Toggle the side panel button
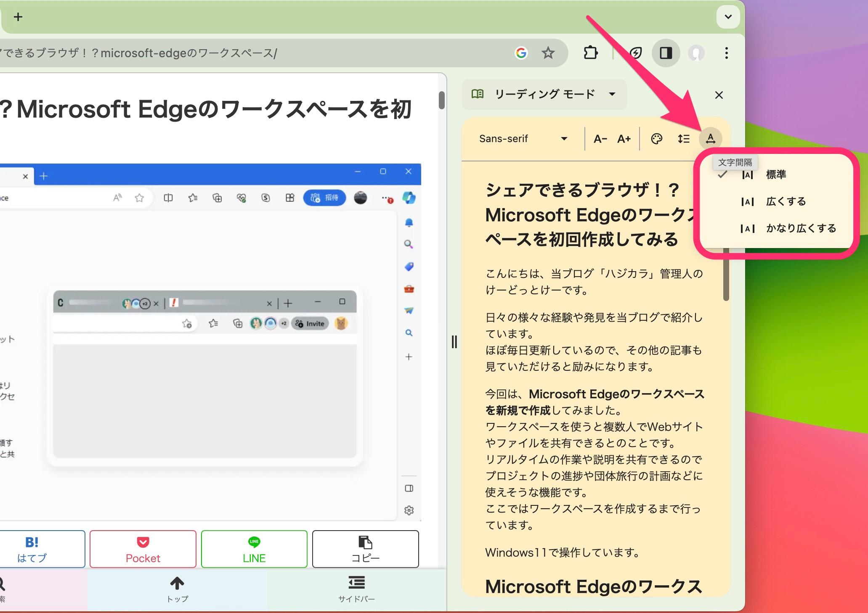The image size is (868, 613). [666, 53]
